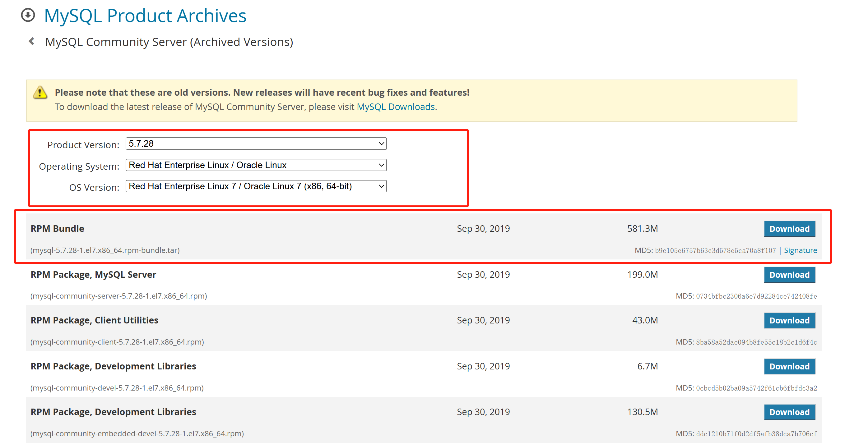Viewport: 868px width, 444px height.
Task: Click the RPM Package, Client Utilities title
Action: pos(94,320)
